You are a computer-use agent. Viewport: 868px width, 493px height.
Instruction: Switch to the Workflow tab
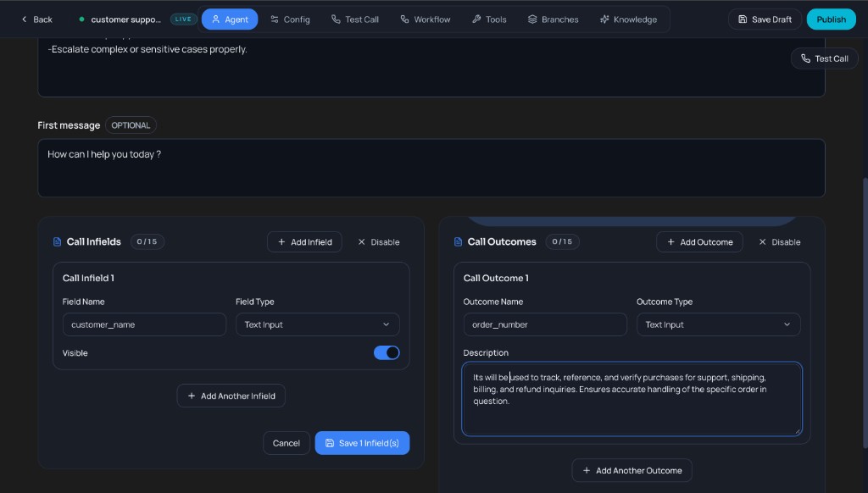[x=425, y=19]
